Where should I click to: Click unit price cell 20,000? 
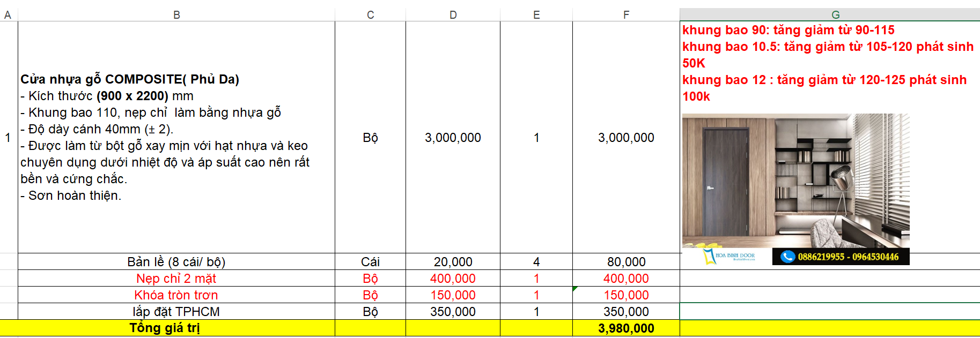pyautogui.click(x=453, y=262)
